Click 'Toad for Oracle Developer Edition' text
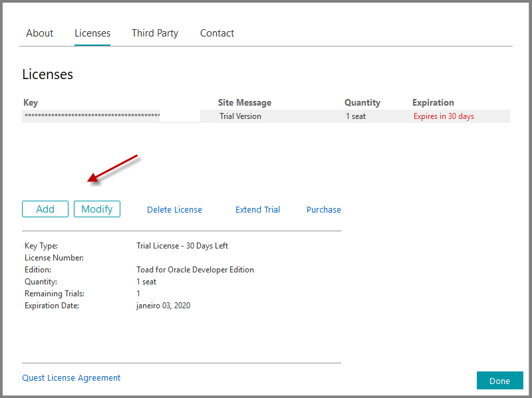Screen dimensions: 532x398 (195, 270)
